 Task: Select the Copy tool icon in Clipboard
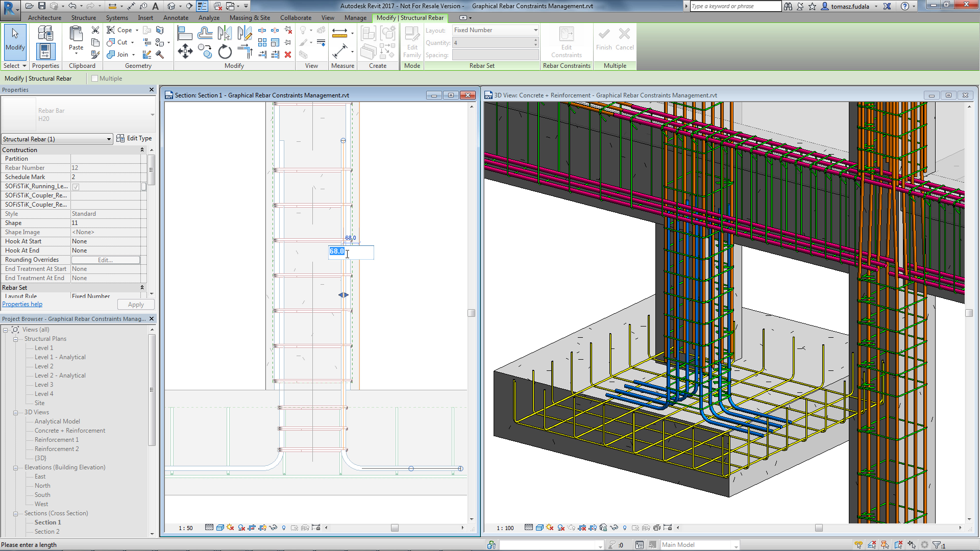(94, 42)
